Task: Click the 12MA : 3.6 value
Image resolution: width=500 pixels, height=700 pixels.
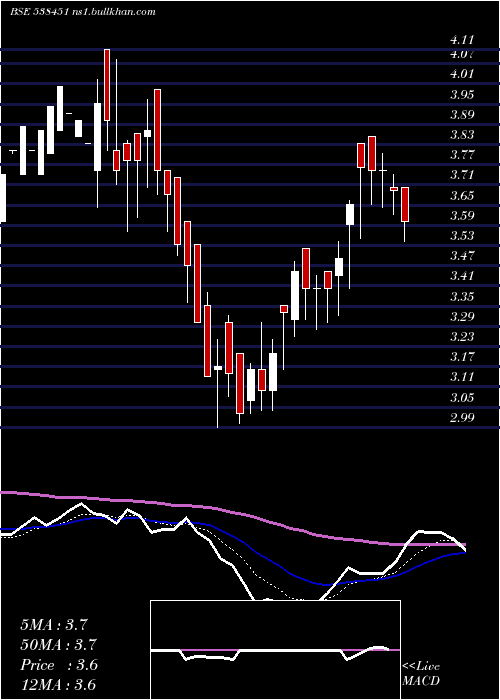Action: [58, 685]
